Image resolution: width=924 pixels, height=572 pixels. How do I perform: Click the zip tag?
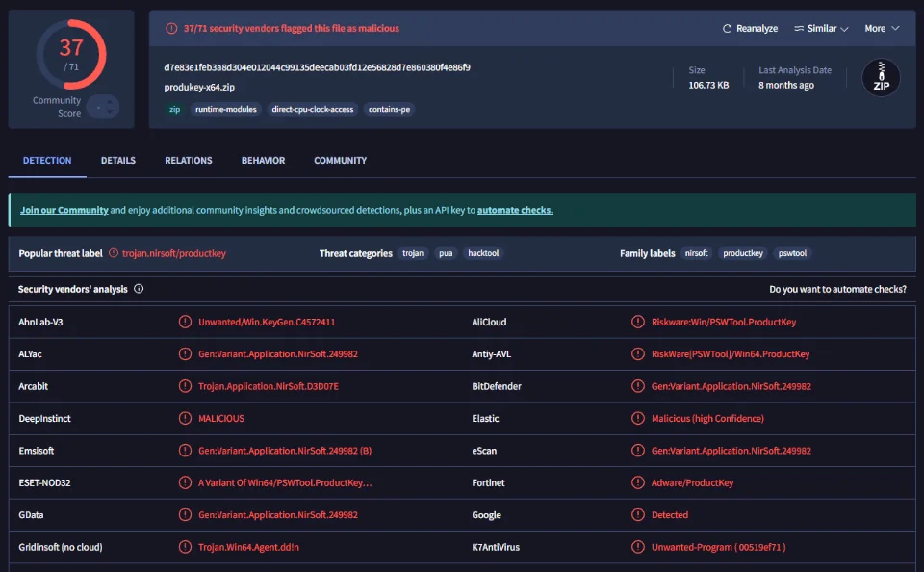click(175, 109)
